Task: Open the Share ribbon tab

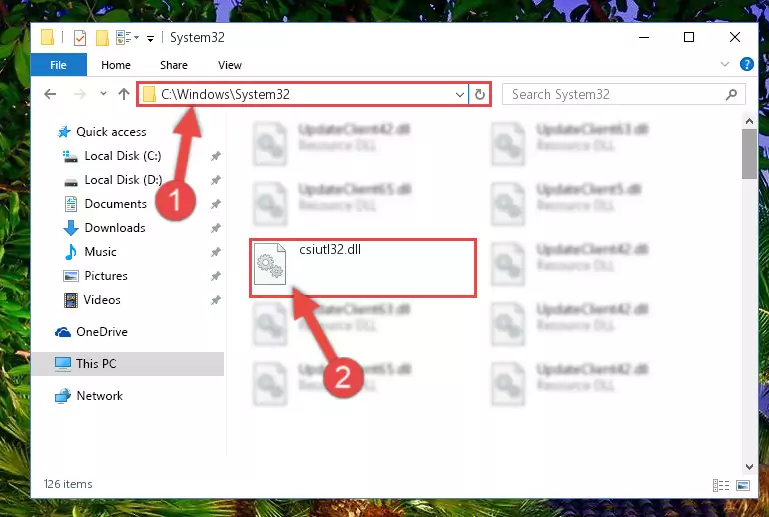Action: (x=174, y=65)
